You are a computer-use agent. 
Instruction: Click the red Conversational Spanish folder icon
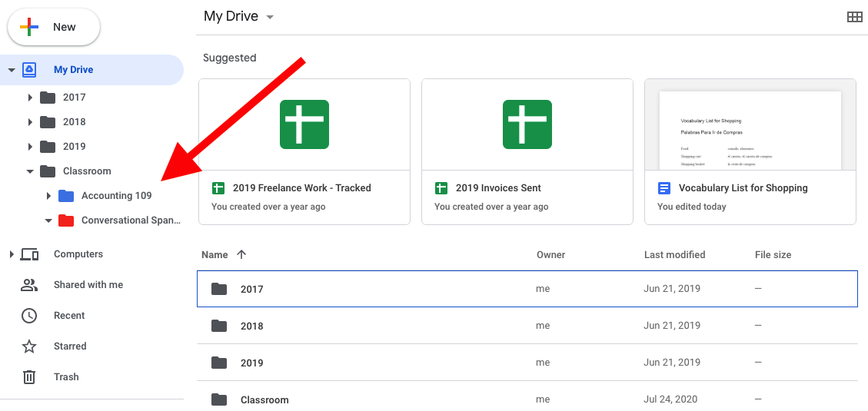[x=66, y=220]
